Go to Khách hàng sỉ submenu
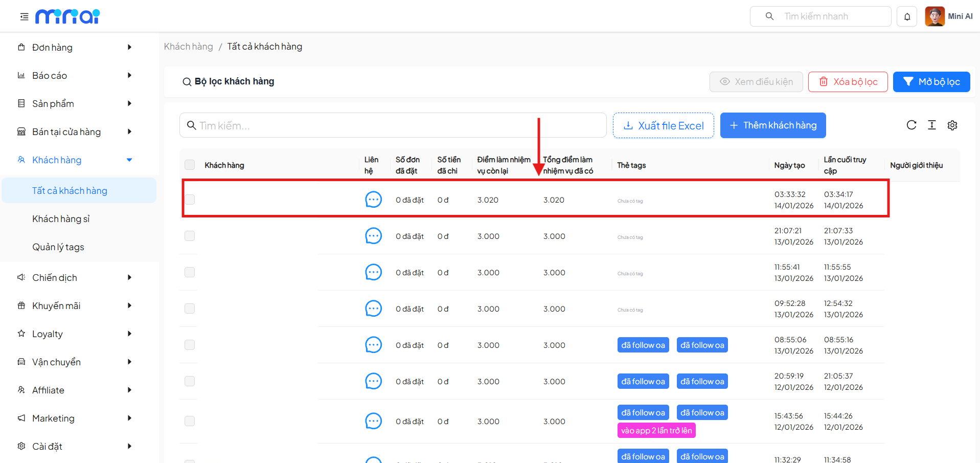980x463 pixels. (x=61, y=219)
